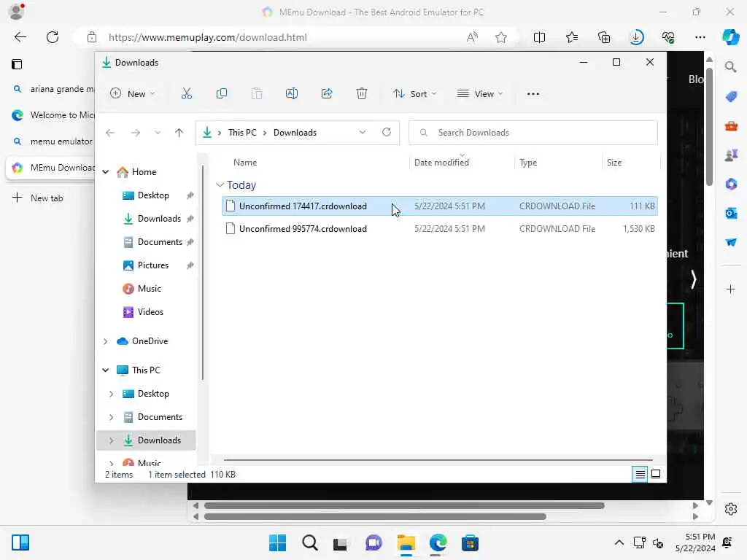Image resolution: width=747 pixels, height=560 pixels.
Task: Select Unconfirmed 174417.crdownload file
Action: (440, 206)
